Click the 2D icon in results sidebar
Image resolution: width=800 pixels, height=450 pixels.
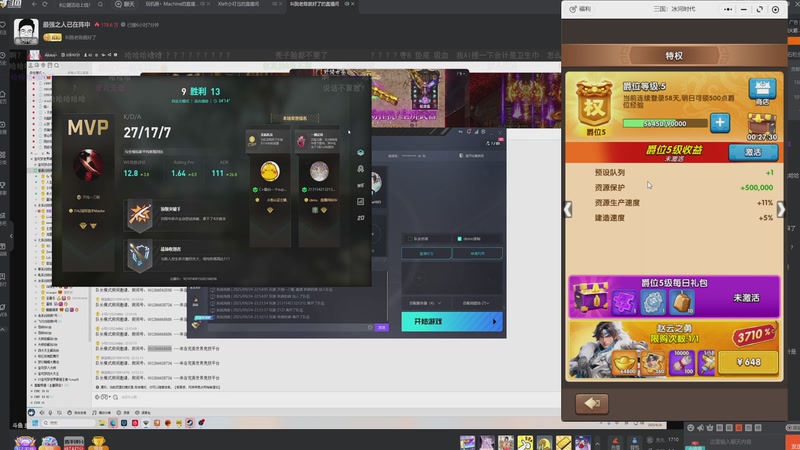coord(361,218)
